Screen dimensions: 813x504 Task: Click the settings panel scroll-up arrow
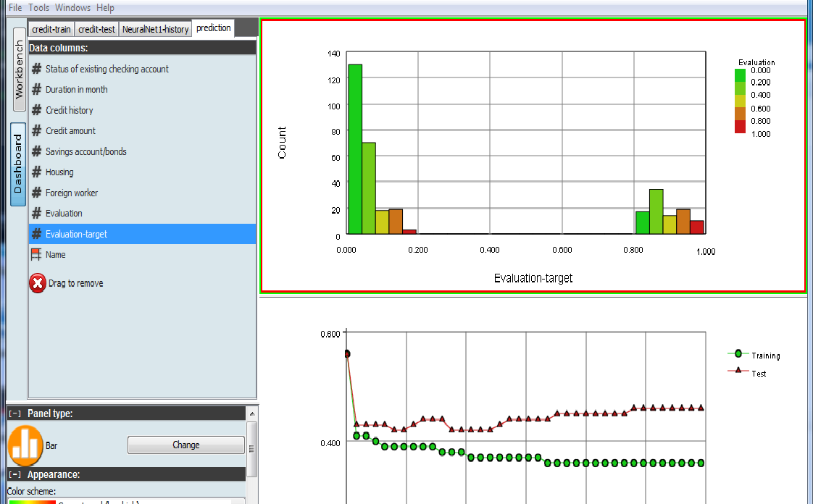251,413
